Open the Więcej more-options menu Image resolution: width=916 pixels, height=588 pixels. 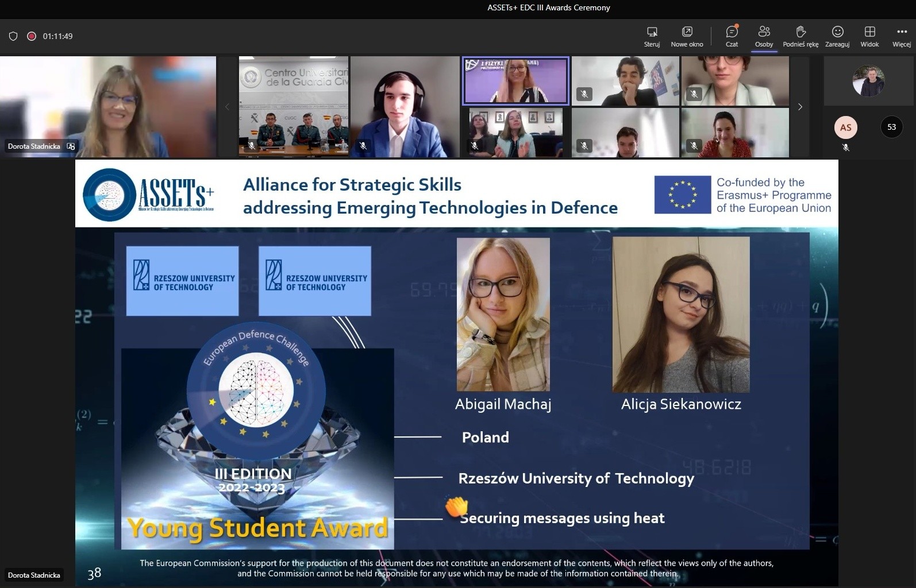901,36
